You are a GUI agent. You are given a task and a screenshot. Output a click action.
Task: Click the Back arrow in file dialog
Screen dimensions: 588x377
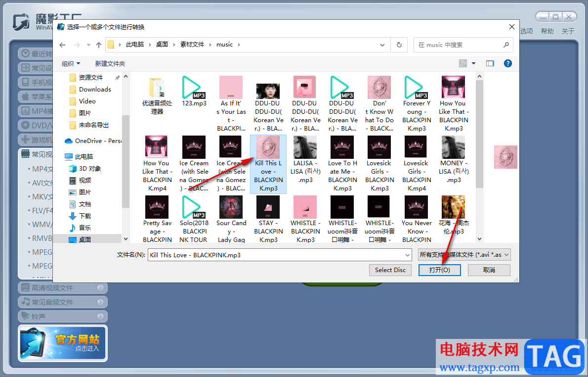pos(63,45)
